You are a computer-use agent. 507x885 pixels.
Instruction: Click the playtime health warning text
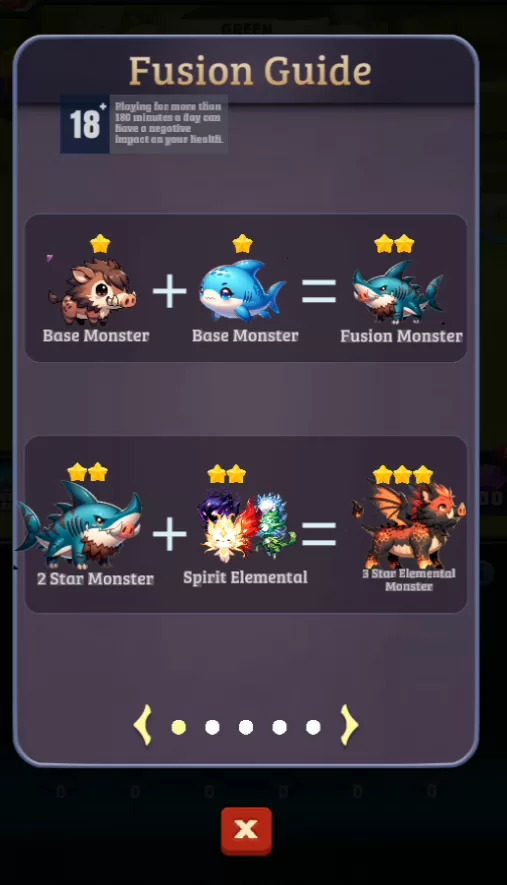(168, 123)
